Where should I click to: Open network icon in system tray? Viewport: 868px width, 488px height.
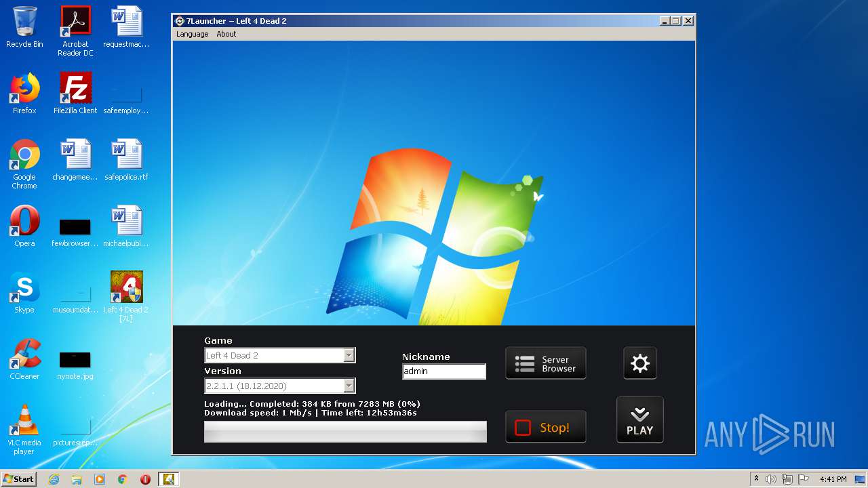(x=787, y=479)
